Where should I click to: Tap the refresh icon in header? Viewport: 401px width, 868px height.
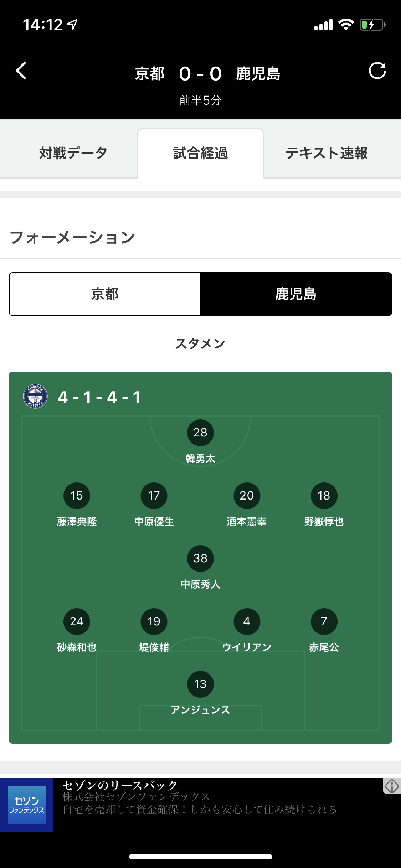[x=377, y=71]
